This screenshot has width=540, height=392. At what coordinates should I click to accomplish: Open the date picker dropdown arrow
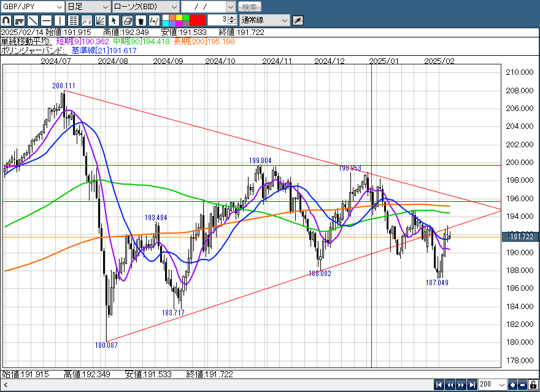pyautogui.click(x=231, y=7)
